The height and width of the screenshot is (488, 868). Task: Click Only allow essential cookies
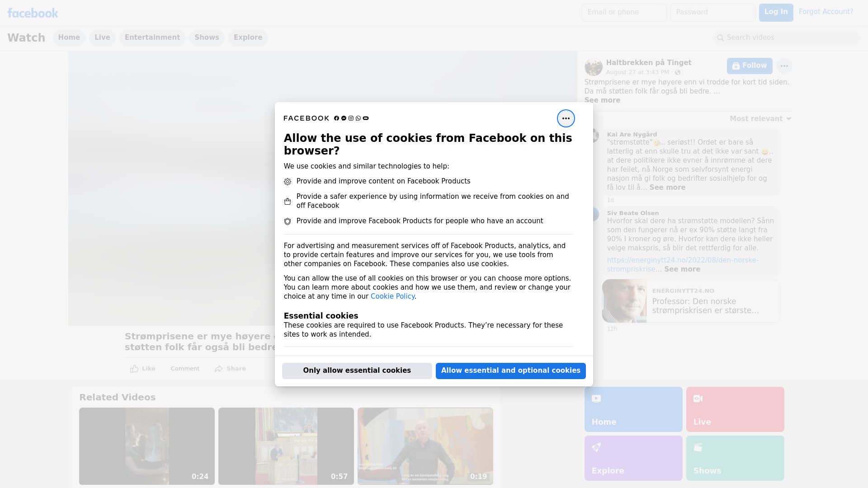click(357, 371)
